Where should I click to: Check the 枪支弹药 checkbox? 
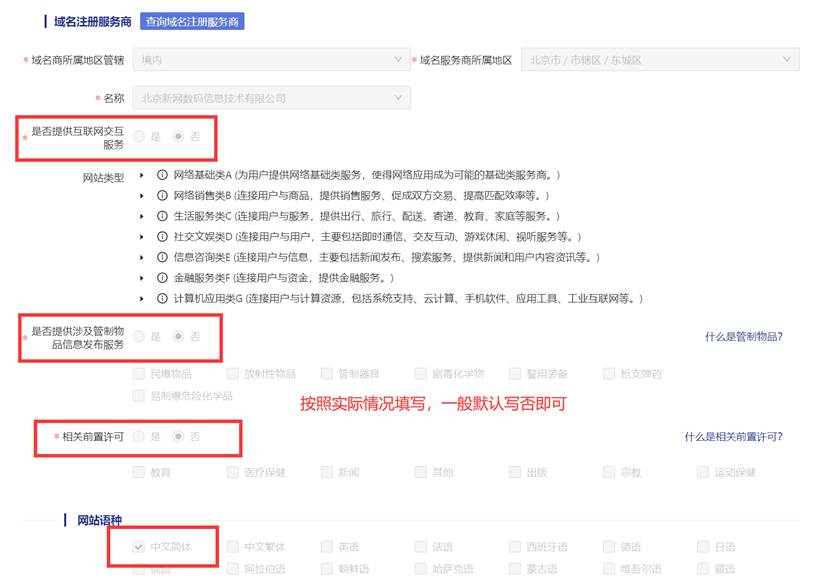tap(609, 374)
